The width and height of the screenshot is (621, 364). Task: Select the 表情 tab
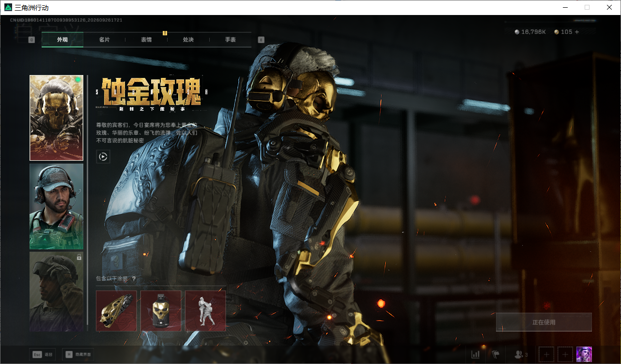coord(146,40)
